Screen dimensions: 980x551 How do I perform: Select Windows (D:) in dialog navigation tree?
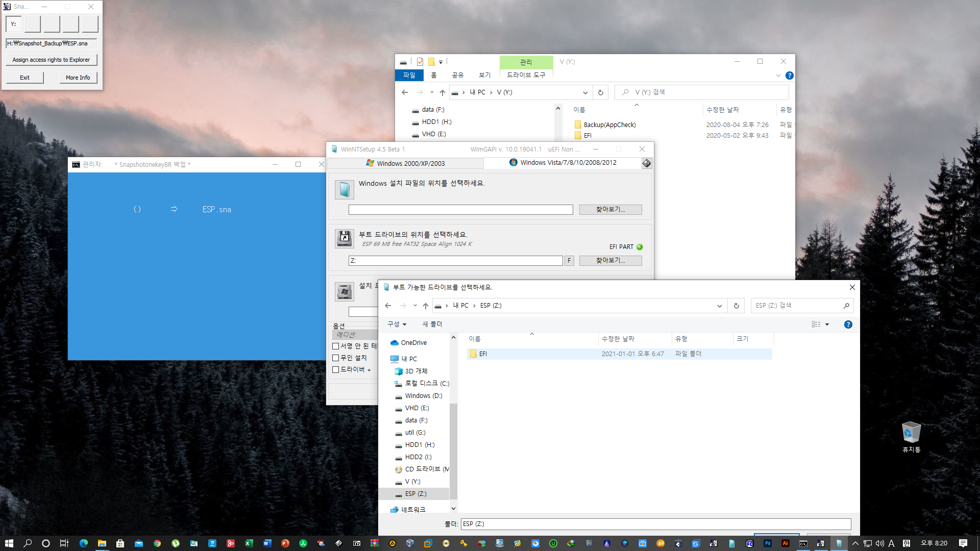point(423,396)
